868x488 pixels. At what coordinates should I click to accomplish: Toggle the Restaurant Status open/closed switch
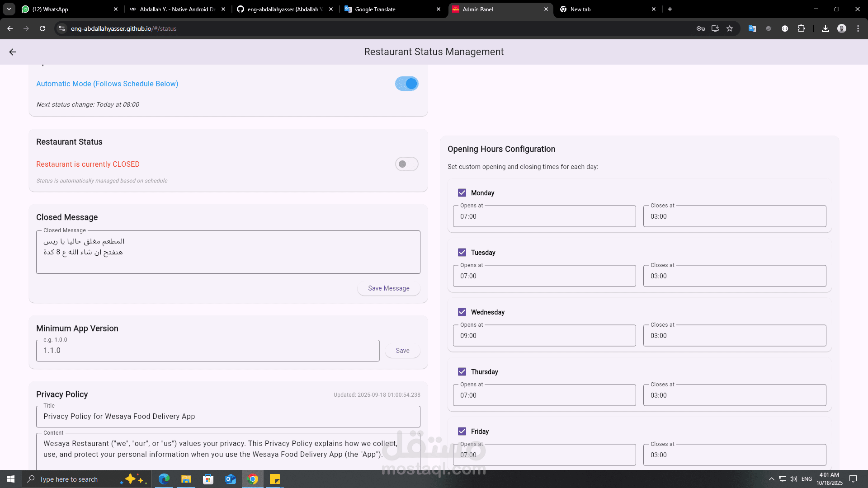[x=406, y=164]
